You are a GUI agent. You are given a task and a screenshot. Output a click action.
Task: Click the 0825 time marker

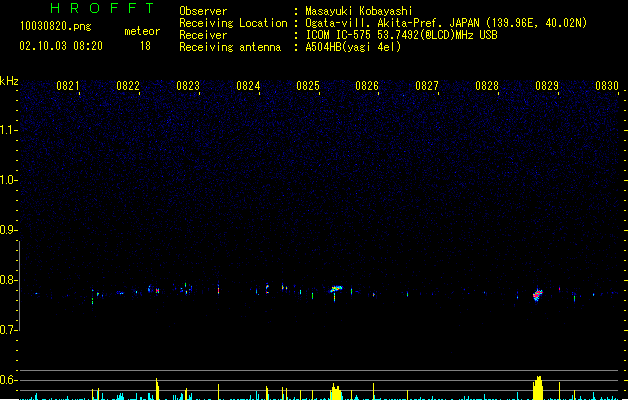(x=308, y=86)
